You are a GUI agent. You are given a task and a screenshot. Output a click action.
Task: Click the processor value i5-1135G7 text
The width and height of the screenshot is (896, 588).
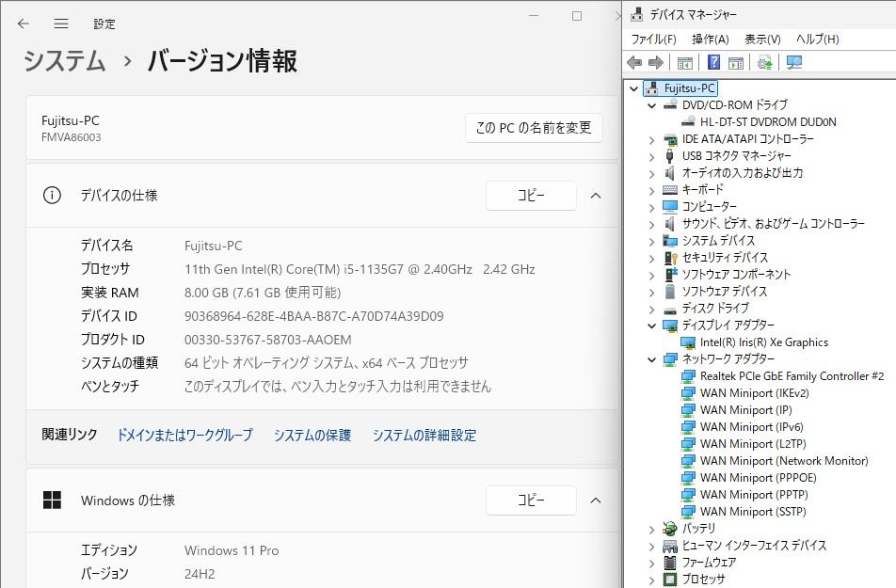[x=360, y=269]
